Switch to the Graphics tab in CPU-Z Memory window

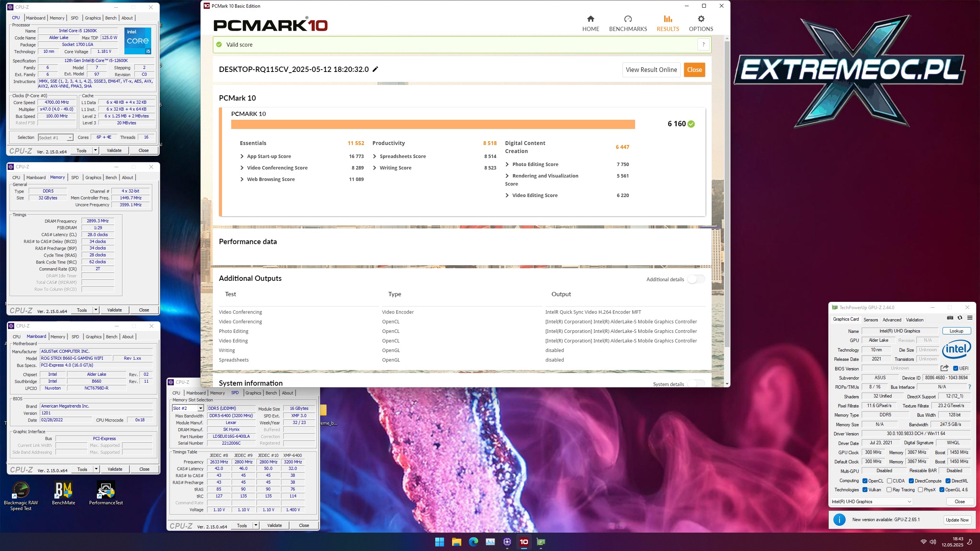(93, 178)
